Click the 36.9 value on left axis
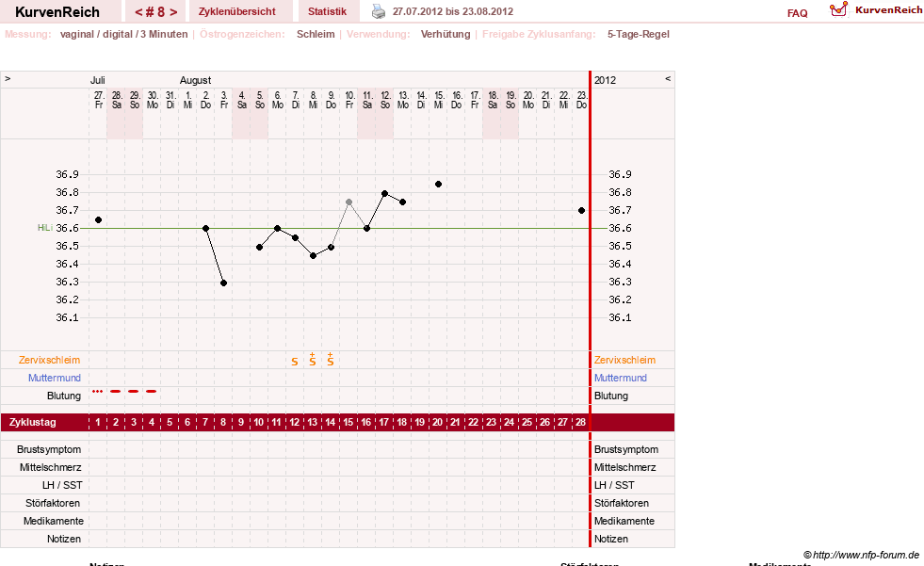The width and height of the screenshot is (924, 566). [67, 174]
